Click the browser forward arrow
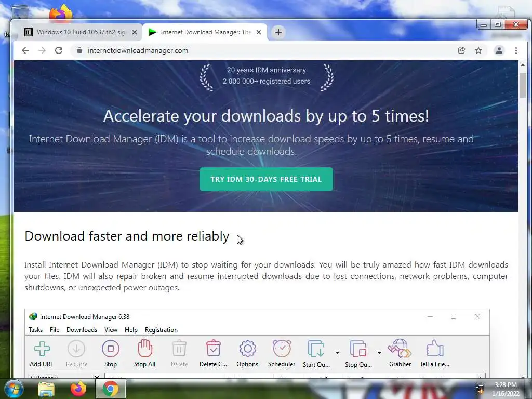 [x=42, y=50]
